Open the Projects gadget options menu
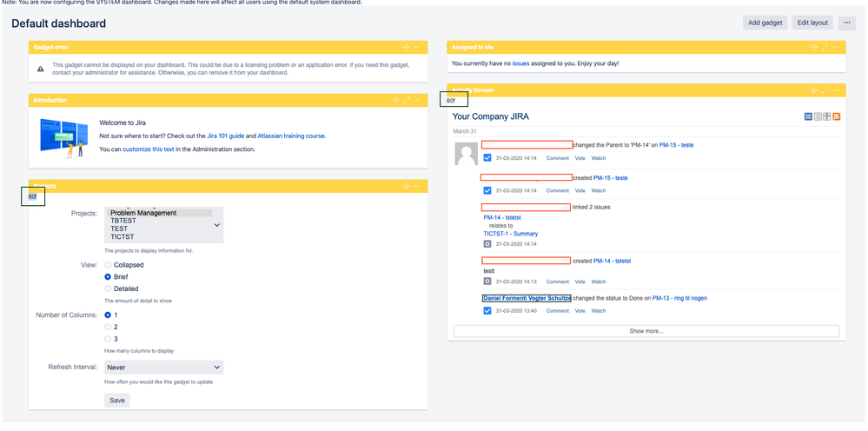This screenshot has height=431, width=868. tap(417, 186)
